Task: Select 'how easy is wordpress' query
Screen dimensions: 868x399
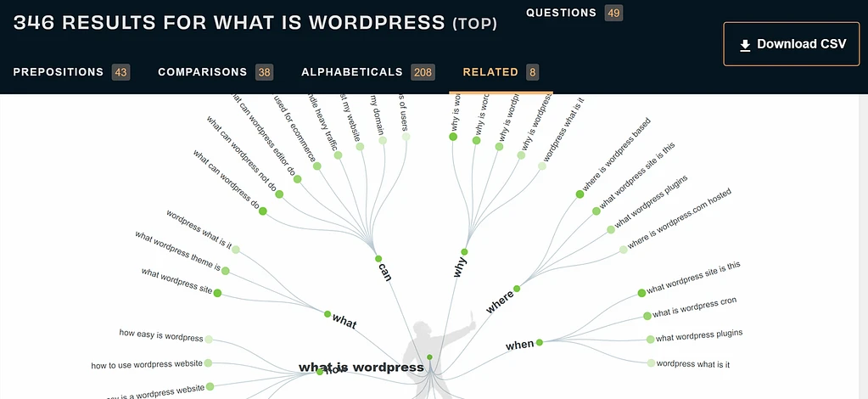Action: (161, 335)
